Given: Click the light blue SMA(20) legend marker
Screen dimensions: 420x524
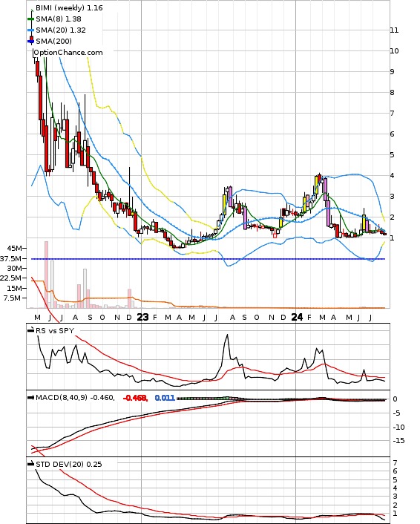Looking at the screenshot, I should click(x=30, y=30).
